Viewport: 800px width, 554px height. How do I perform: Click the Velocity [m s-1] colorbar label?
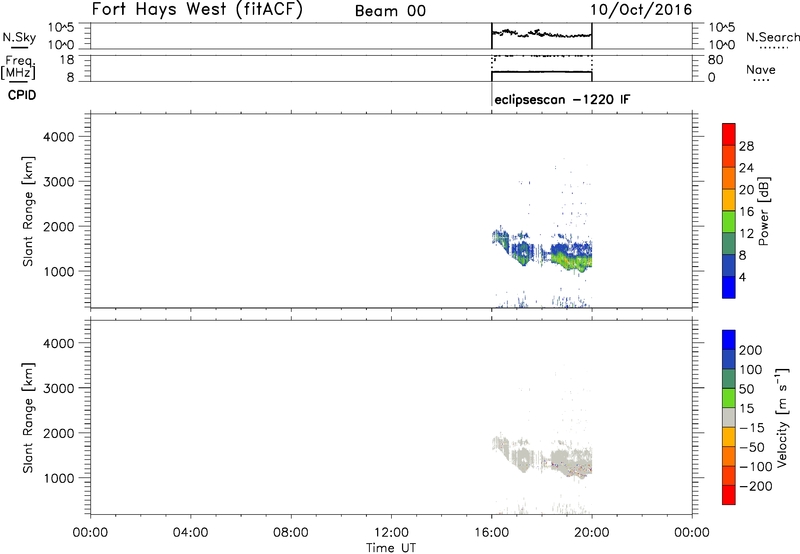click(782, 417)
